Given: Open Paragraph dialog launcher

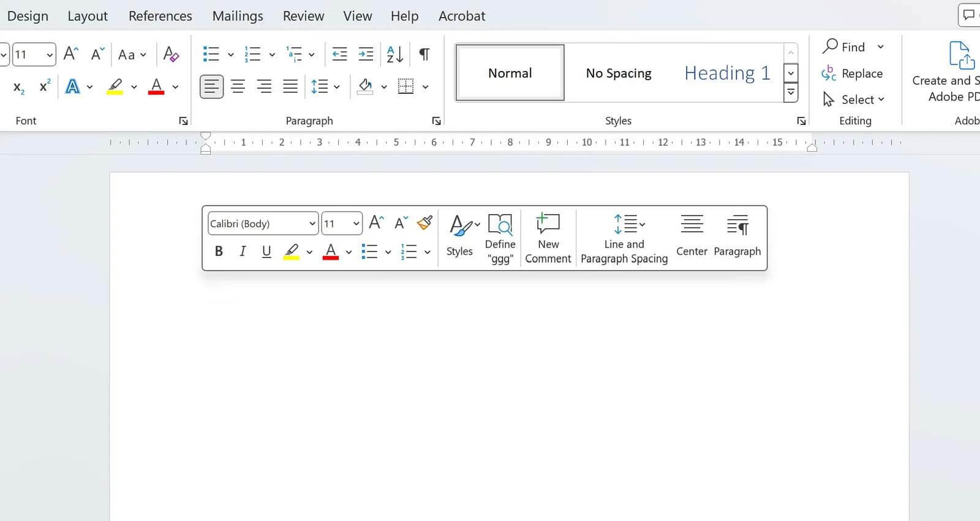Looking at the screenshot, I should point(436,121).
